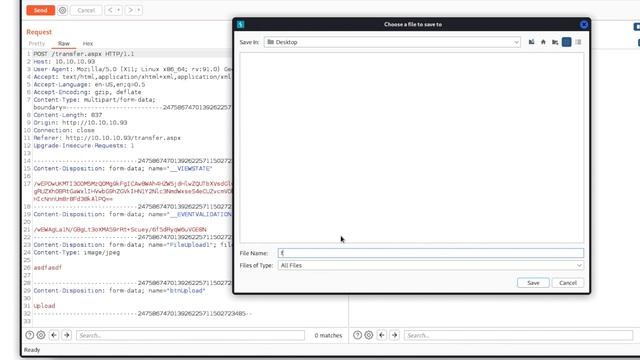The height and width of the screenshot is (360, 640).
Task: Click the Create New Folder icon in save dialog
Action: 555,42
